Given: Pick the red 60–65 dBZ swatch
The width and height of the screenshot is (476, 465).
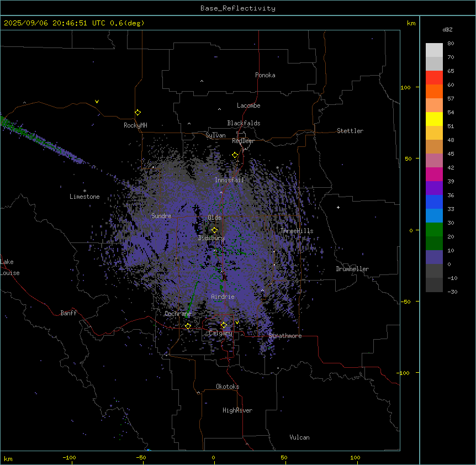Looking at the screenshot, I should coord(434,78).
